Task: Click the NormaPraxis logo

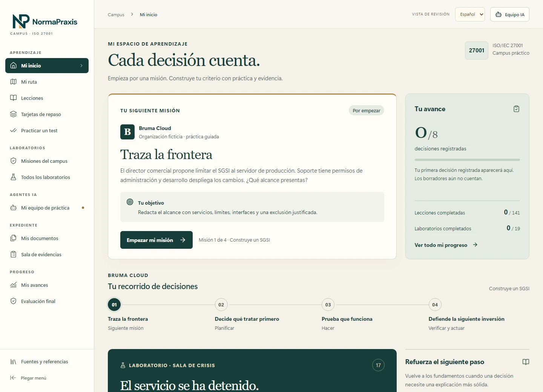Action: pyautogui.click(x=45, y=21)
